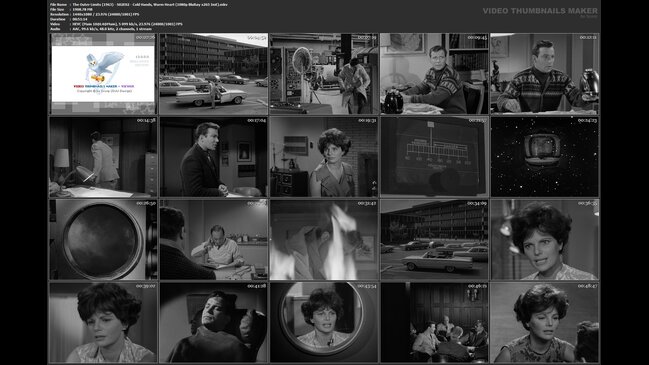Select the 00:36:35 woman close-up thumbnail
The width and height of the screenshot is (649, 365).
(x=545, y=240)
